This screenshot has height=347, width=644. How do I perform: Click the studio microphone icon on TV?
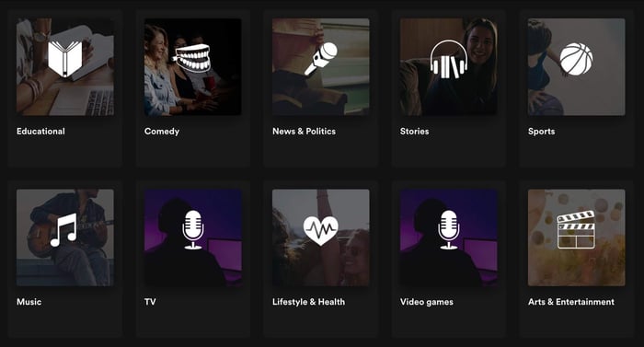[x=192, y=230]
